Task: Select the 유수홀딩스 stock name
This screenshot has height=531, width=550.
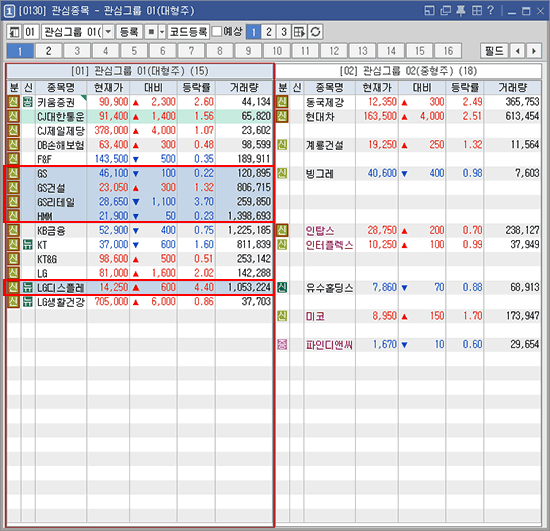Action: pos(329,288)
